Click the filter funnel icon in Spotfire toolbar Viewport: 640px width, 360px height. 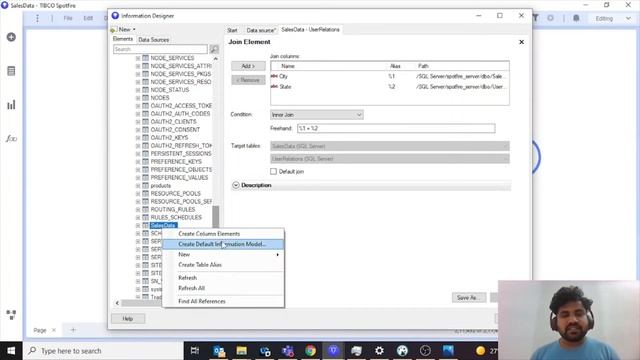click(x=536, y=18)
